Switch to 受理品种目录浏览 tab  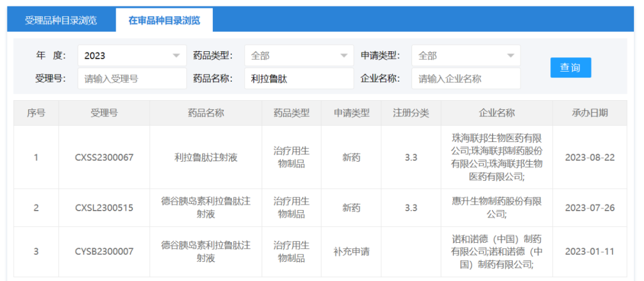pos(61,20)
